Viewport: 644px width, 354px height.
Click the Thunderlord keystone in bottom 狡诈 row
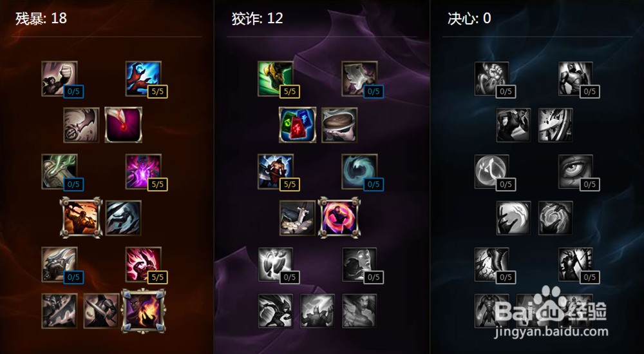317,311
